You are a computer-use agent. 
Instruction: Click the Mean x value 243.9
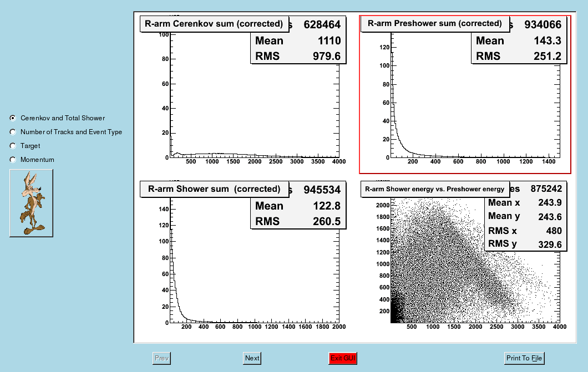(550, 203)
